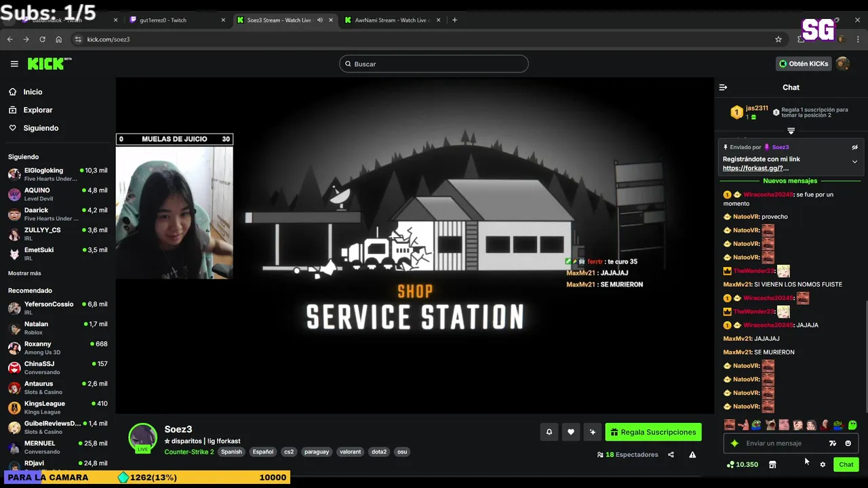
Task: Open KingsLeague recommended channel
Action: [58, 407]
